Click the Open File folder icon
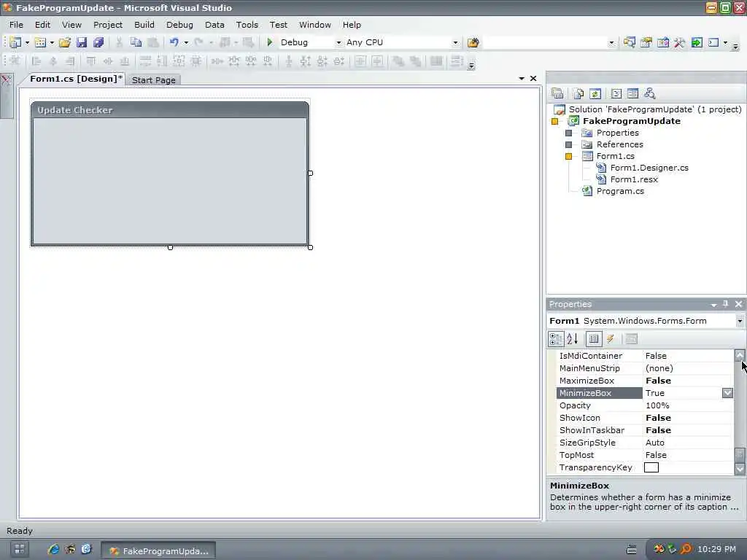Viewport: 747px width, 560px height. point(65,42)
